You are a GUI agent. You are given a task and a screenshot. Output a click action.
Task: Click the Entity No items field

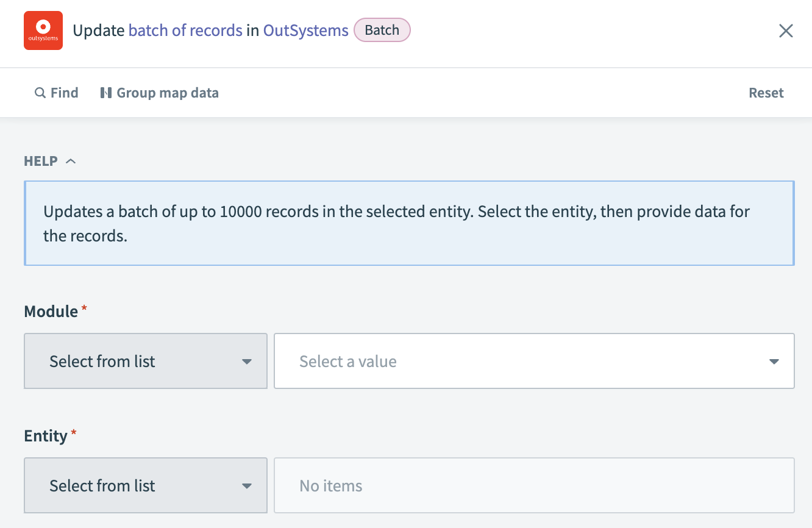click(534, 485)
